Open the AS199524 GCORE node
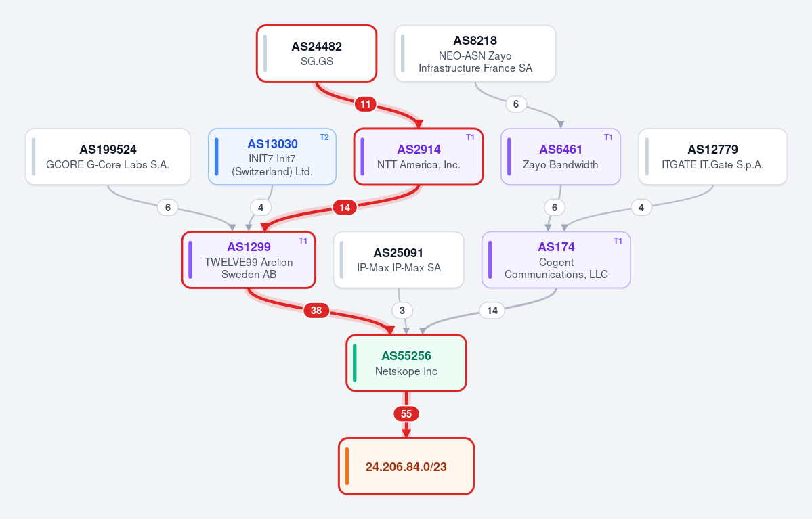The height and width of the screenshot is (519, 812). click(108, 157)
